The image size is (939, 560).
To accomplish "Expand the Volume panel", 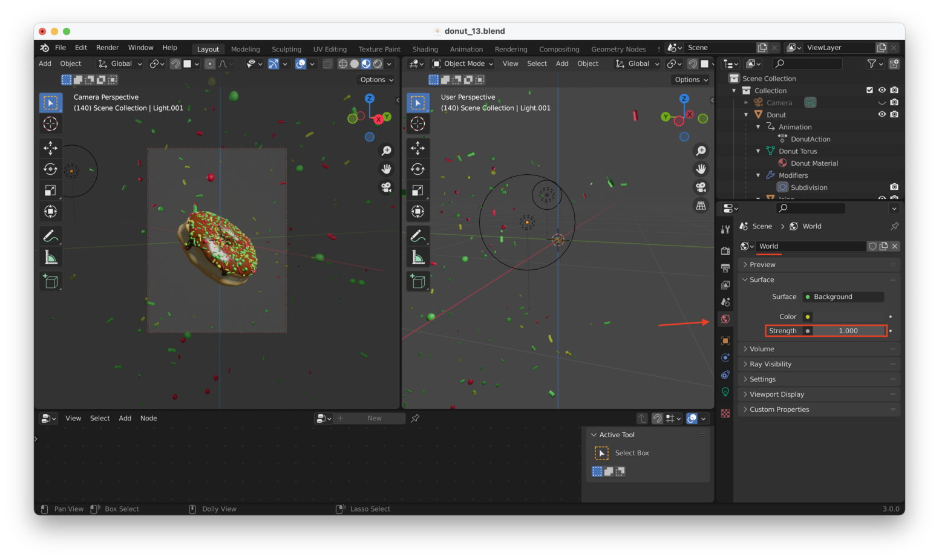I will click(x=762, y=349).
